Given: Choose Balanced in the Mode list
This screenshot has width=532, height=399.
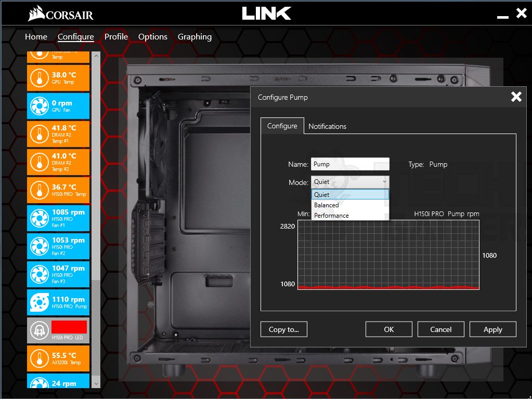Looking at the screenshot, I should coord(350,205).
